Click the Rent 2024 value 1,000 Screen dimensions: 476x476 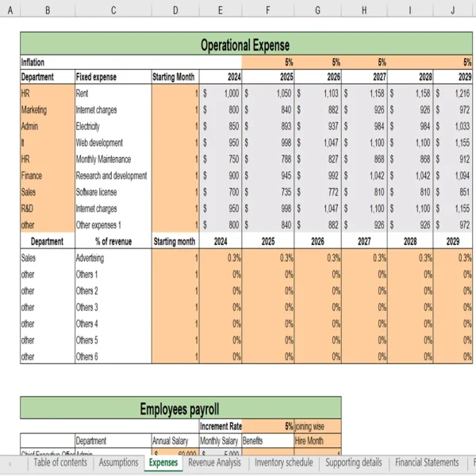point(221,93)
